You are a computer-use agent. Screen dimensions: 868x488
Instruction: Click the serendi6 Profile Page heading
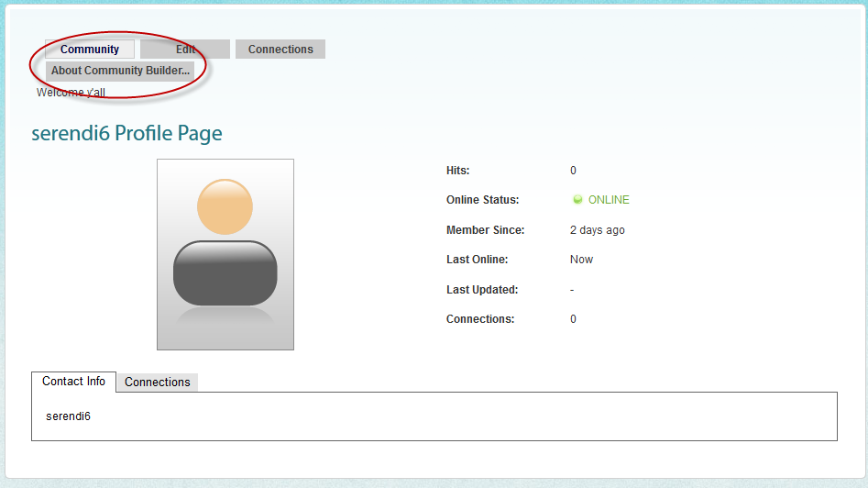pyautogui.click(x=126, y=134)
